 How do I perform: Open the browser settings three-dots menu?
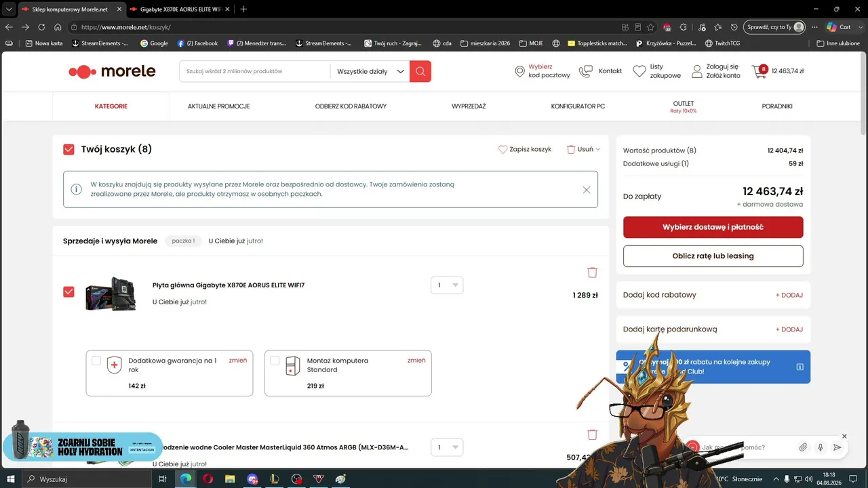(814, 27)
